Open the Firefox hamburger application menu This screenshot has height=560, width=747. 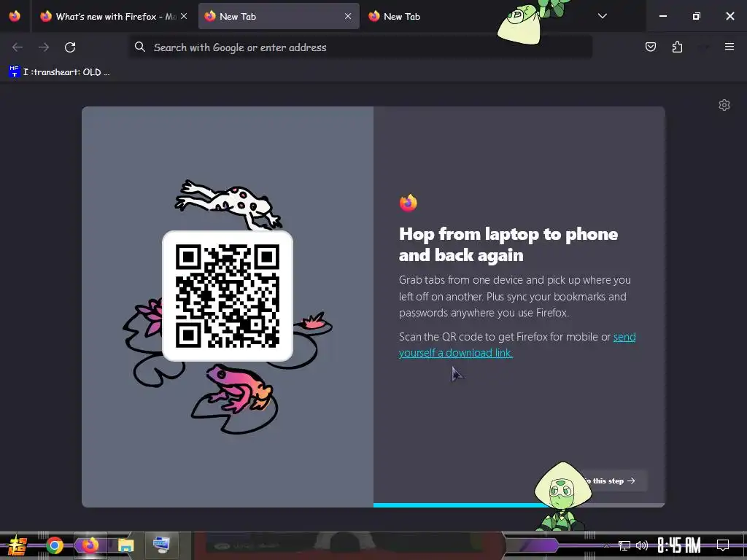coord(729,47)
